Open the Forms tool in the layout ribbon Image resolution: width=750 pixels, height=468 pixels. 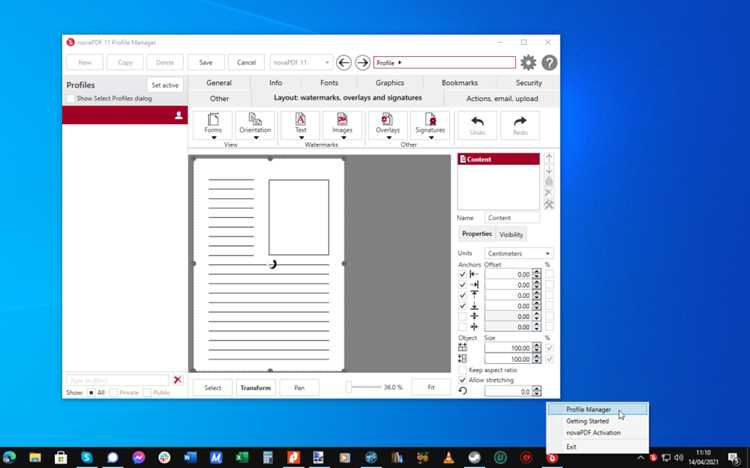point(213,126)
